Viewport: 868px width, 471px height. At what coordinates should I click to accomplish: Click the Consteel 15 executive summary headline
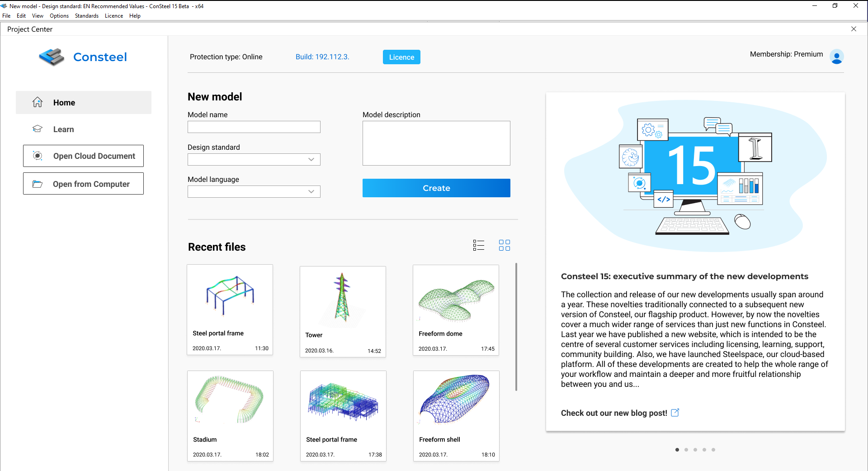click(x=684, y=276)
